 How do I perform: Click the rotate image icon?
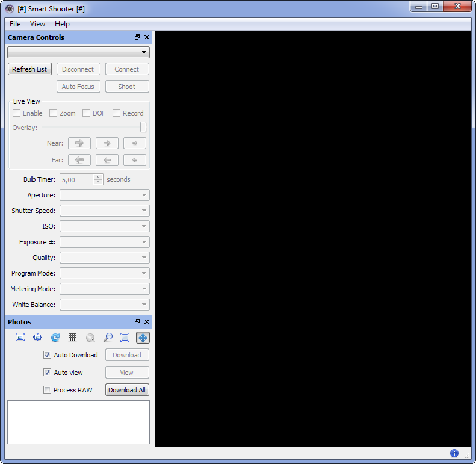[55, 338]
